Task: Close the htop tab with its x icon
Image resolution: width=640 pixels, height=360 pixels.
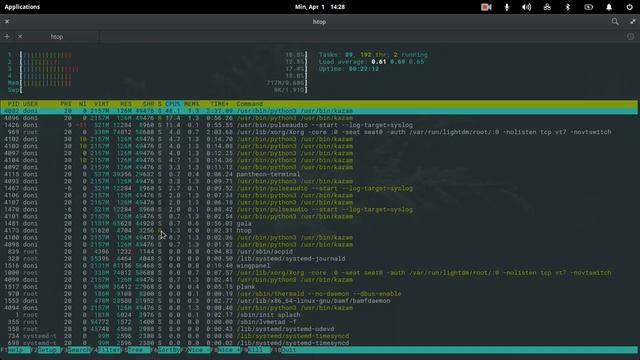Action: click(x=20, y=37)
